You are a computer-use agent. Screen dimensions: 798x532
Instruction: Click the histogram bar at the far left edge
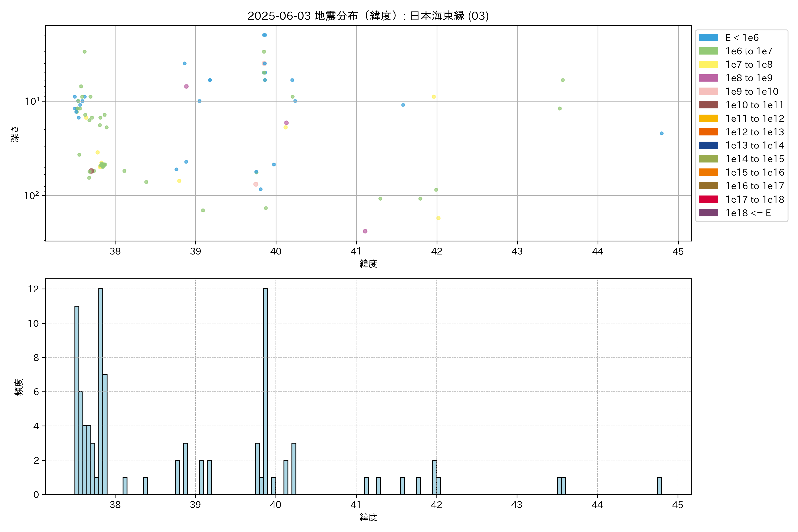point(77,400)
